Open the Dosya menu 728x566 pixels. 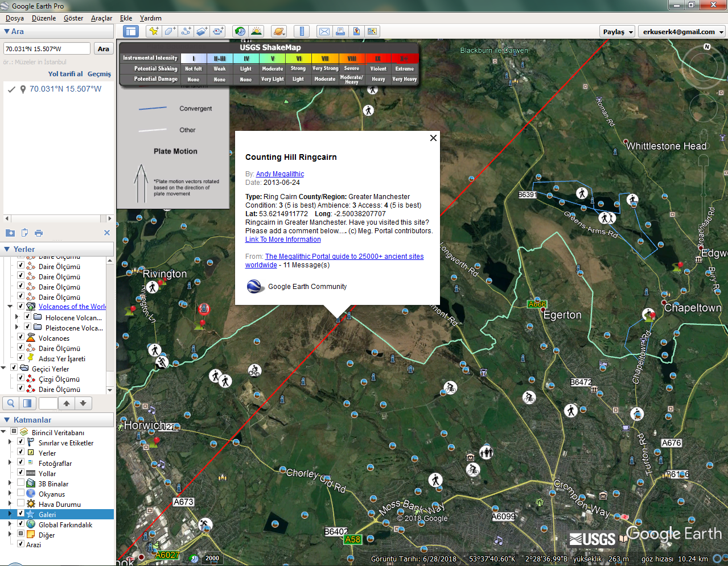[15, 18]
